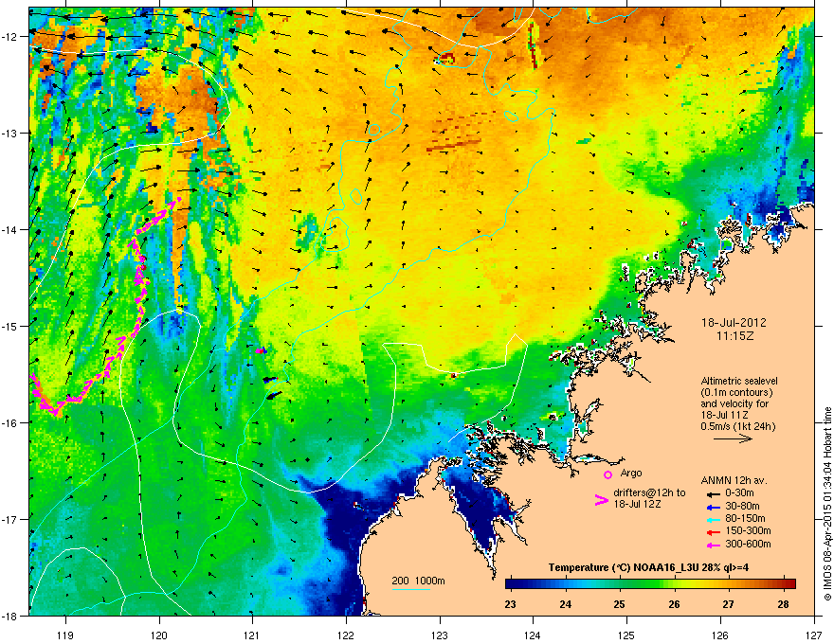834x644 pixels.
Task: Click the black 0-30m arrow in ANMN legend
Action: [712, 493]
